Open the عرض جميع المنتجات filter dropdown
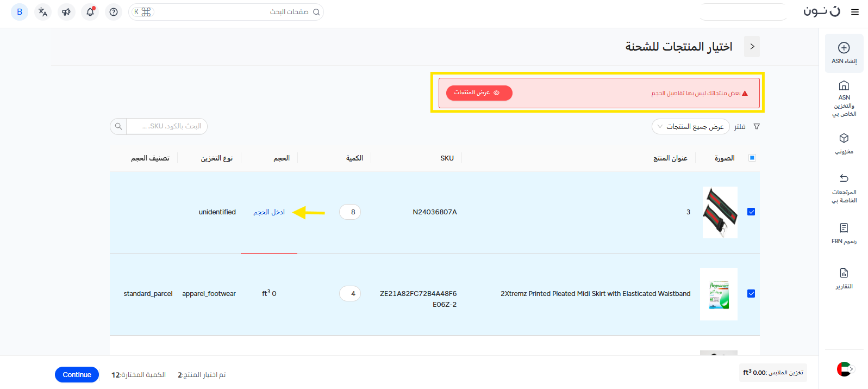Screen dimensions: 868x389 click(691, 126)
